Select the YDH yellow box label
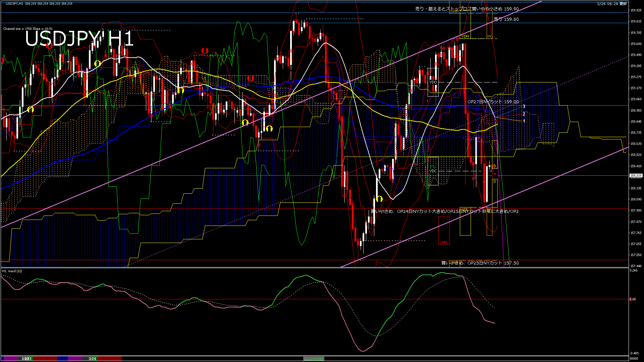The width and height of the screenshot is (644, 362). point(465,36)
